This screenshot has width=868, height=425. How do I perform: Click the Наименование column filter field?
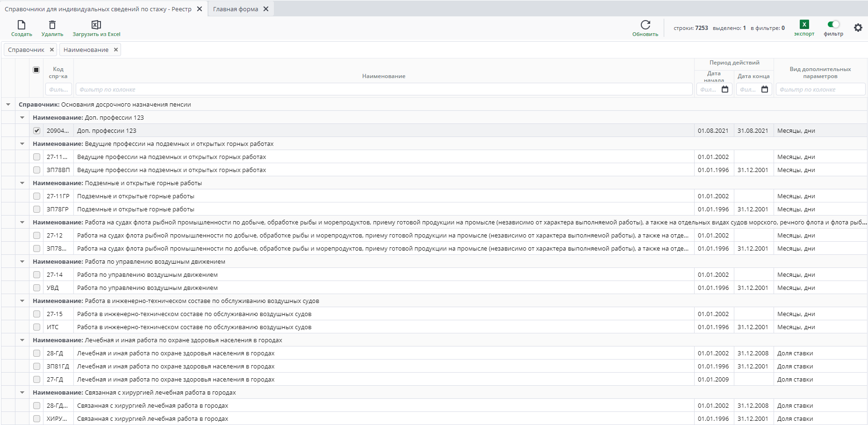click(383, 89)
